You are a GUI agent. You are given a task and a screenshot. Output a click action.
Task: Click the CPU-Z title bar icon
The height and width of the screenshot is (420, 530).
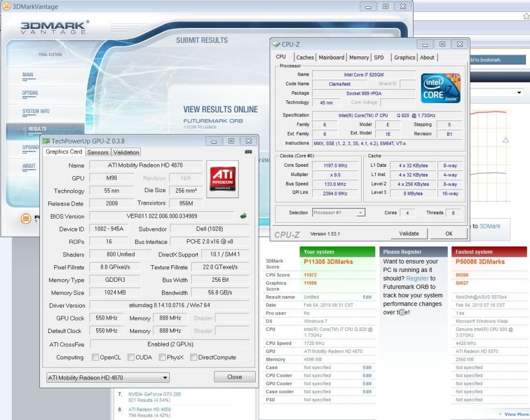click(x=276, y=45)
